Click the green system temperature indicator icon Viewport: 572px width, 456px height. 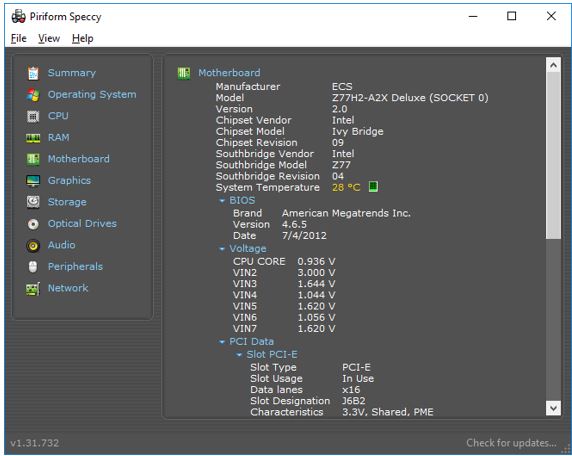tap(373, 187)
